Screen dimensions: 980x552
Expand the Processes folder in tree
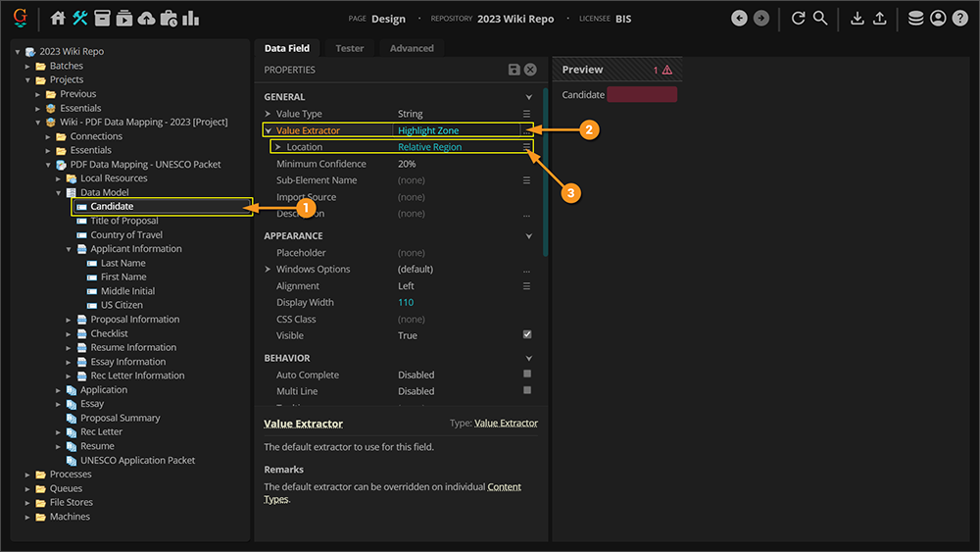point(27,475)
